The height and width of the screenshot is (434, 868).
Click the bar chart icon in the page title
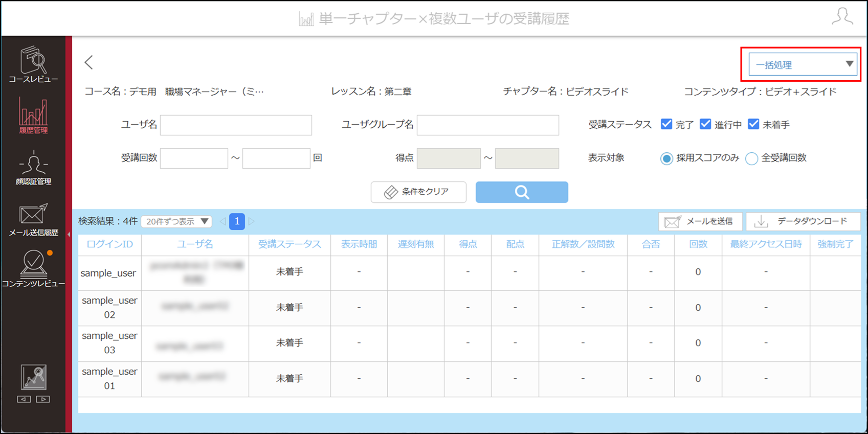(306, 19)
